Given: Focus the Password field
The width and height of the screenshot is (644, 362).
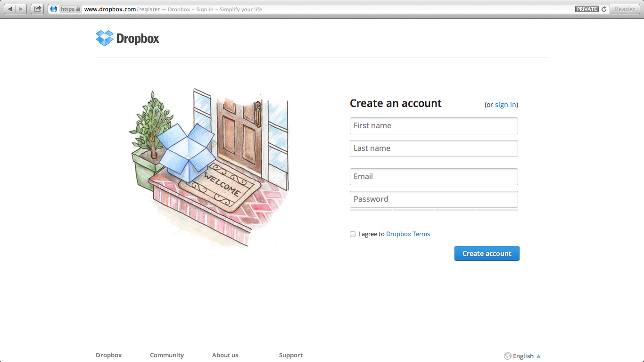Looking at the screenshot, I should click(x=434, y=199).
